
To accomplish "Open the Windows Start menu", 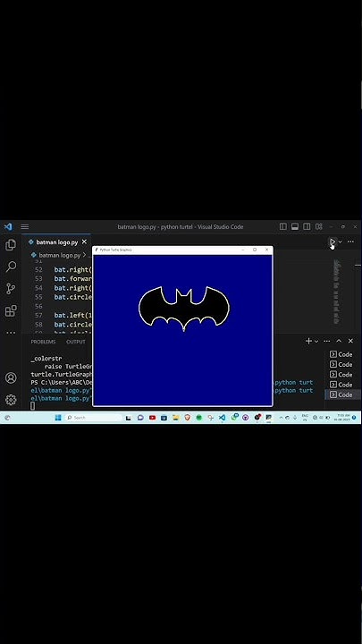I will click(58, 418).
